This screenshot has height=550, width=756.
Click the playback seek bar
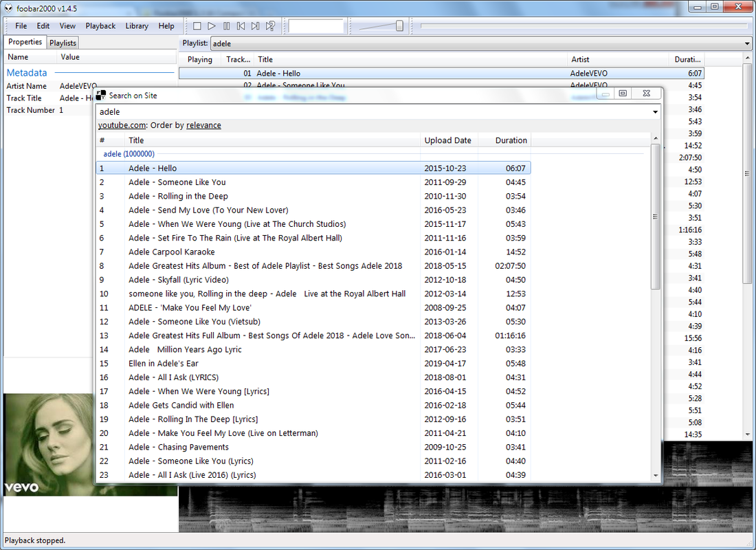pyautogui.click(x=584, y=26)
